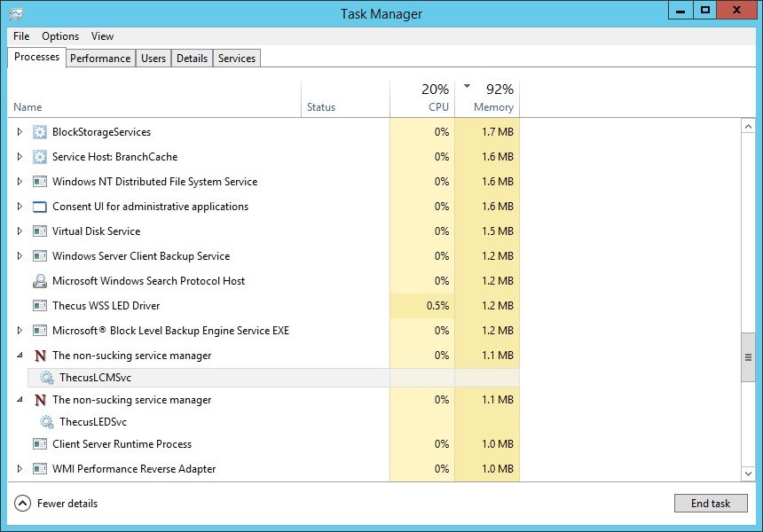Viewport: 763px width, 532px height.
Task: Open the Options menu
Action: (60, 36)
